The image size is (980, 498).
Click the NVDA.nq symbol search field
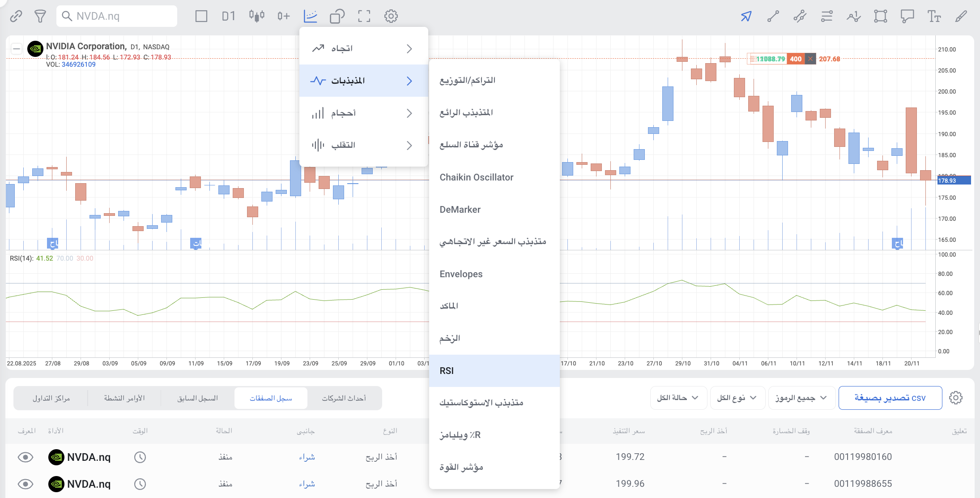[x=117, y=16]
